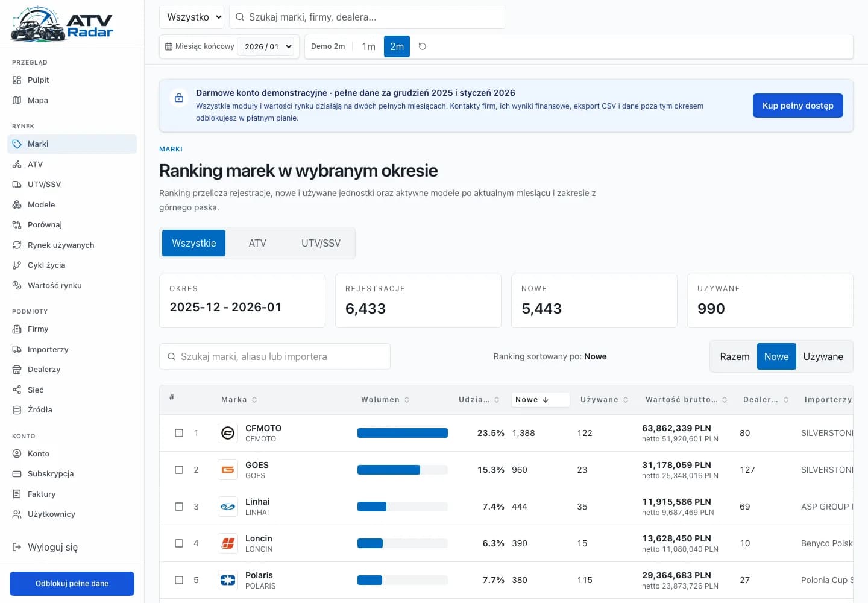Click the Loncin brand logo
The height and width of the screenshot is (603, 868).
click(x=228, y=543)
